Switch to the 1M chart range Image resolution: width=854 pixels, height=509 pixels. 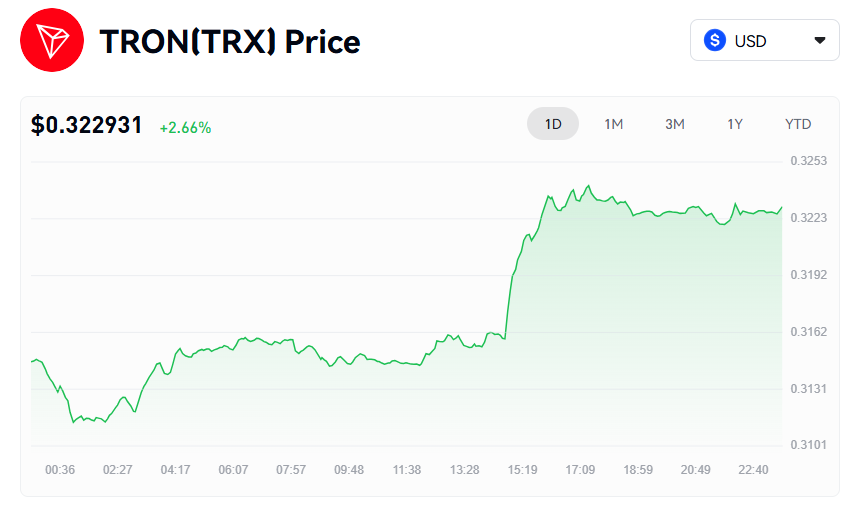pyautogui.click(x=614, y=124)
